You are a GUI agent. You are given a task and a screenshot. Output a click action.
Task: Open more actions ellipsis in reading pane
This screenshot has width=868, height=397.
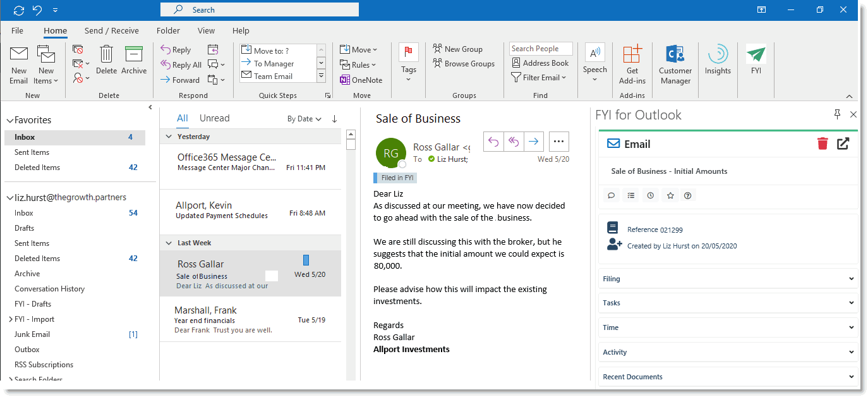tap(560, 142)
